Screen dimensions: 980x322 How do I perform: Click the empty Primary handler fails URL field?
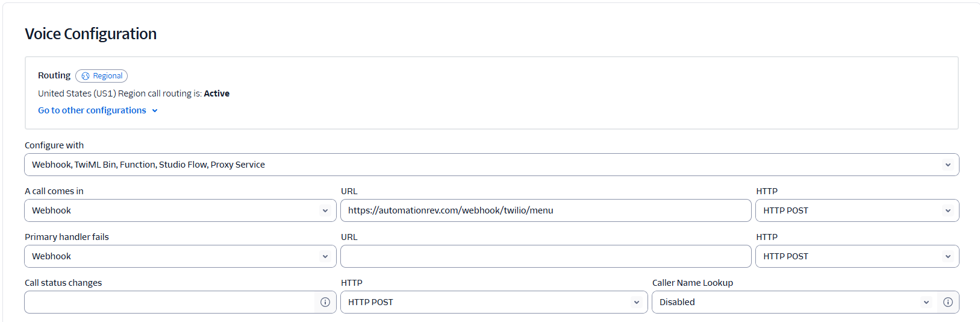point(545,256)
